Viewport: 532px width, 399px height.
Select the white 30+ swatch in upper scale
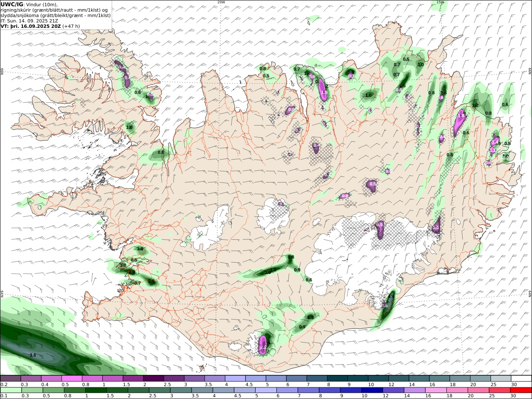tap(521, 379)
